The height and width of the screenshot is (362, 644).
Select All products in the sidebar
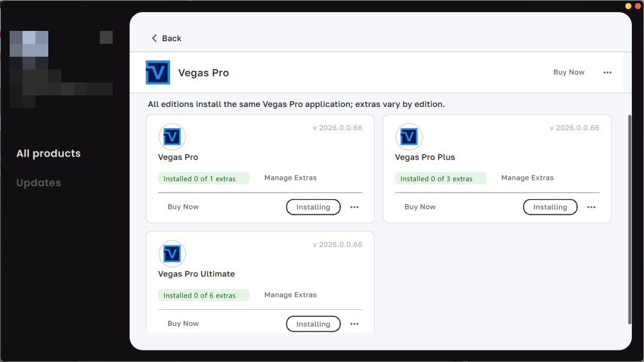point(48,153)
